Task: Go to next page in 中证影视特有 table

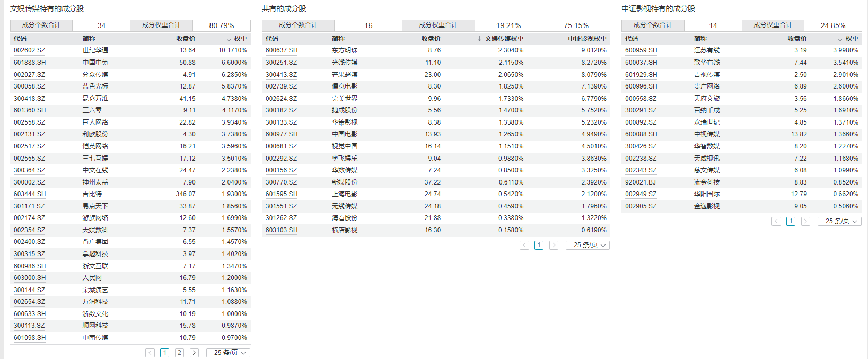Action: pyautogui.click(x=805, y=221)
